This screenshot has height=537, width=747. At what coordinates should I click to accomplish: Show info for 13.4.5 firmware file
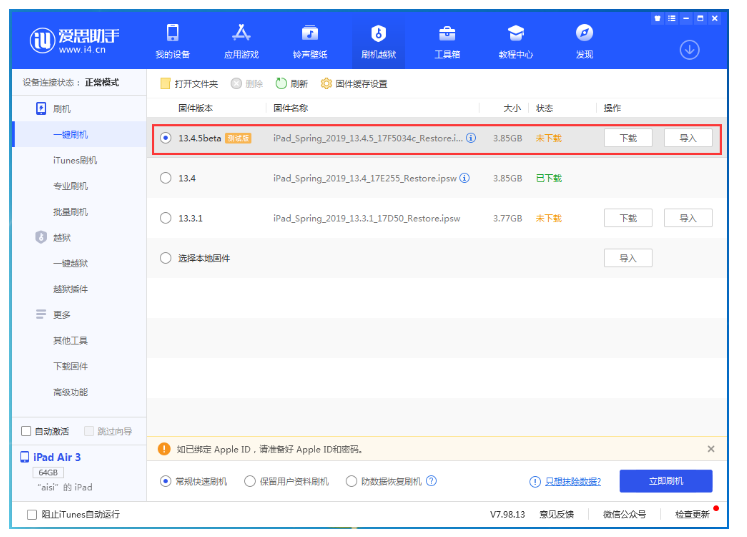[x=471, y=138]
